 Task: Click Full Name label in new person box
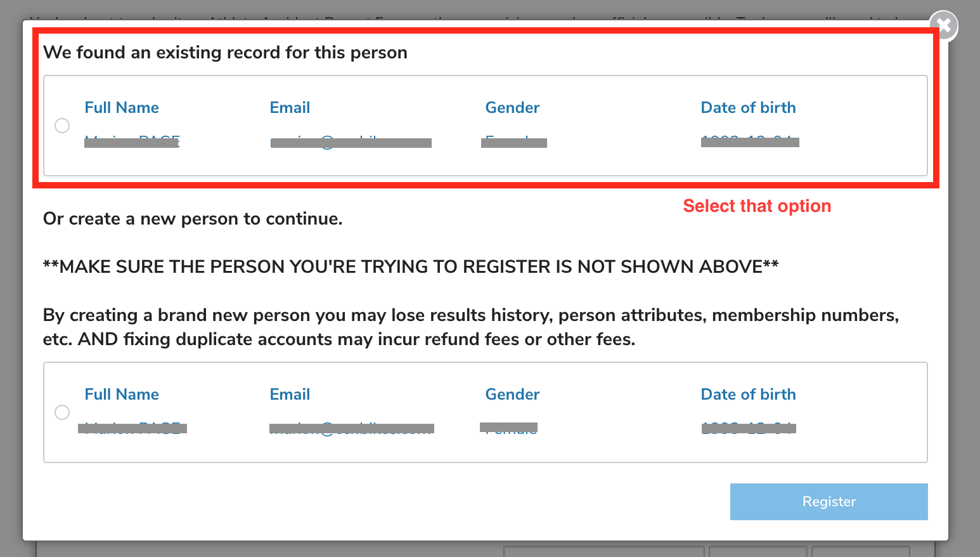[122, 395]
